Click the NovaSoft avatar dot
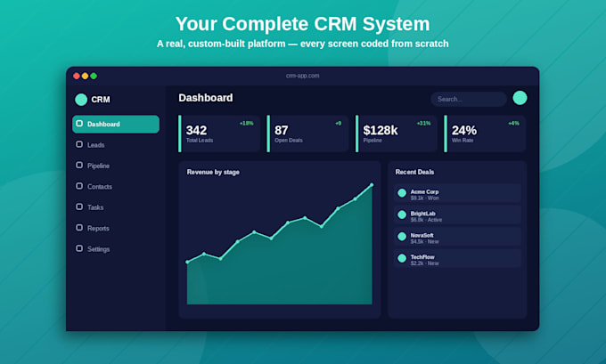Screen dimensions: 606x364 [402, 237]
